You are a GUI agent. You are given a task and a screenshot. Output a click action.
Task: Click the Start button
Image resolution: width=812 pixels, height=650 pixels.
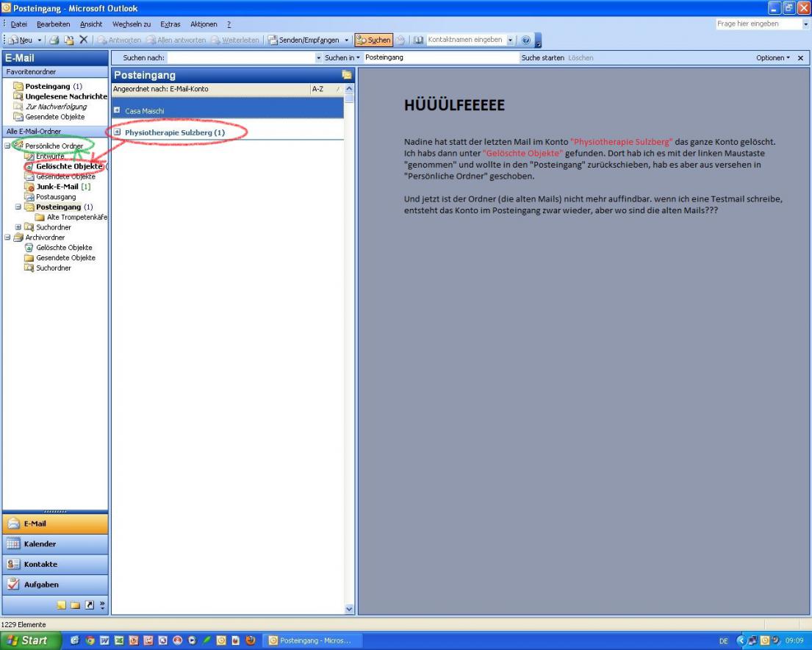click(x=31, y=640)
